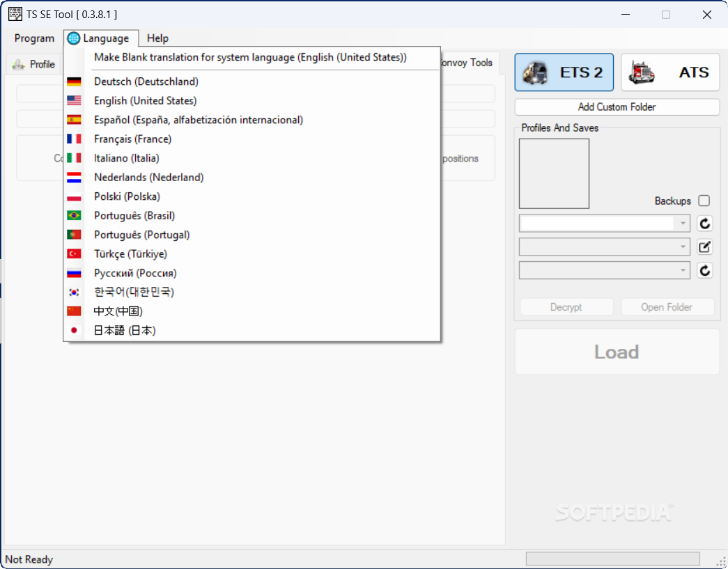Click the profile picture preview box
Viewport: 728px width, 569px height.
(554, 173)
